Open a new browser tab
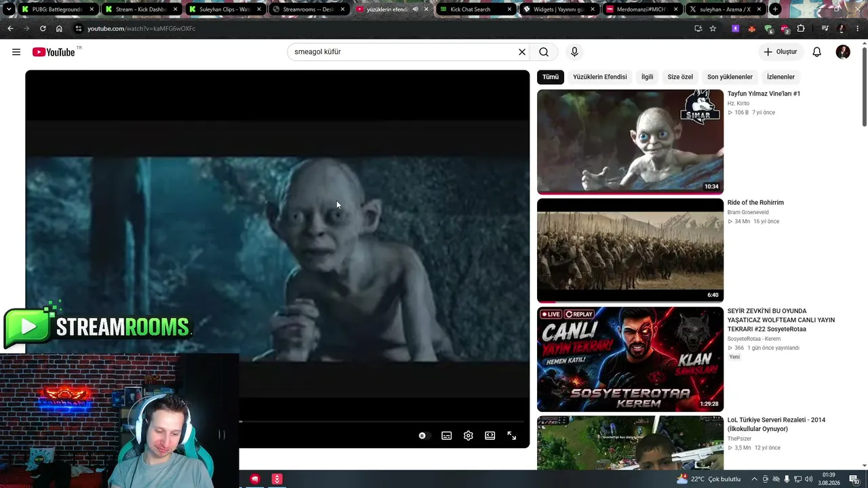This screenshot has width=868, height=488. (x=775, y=9)
